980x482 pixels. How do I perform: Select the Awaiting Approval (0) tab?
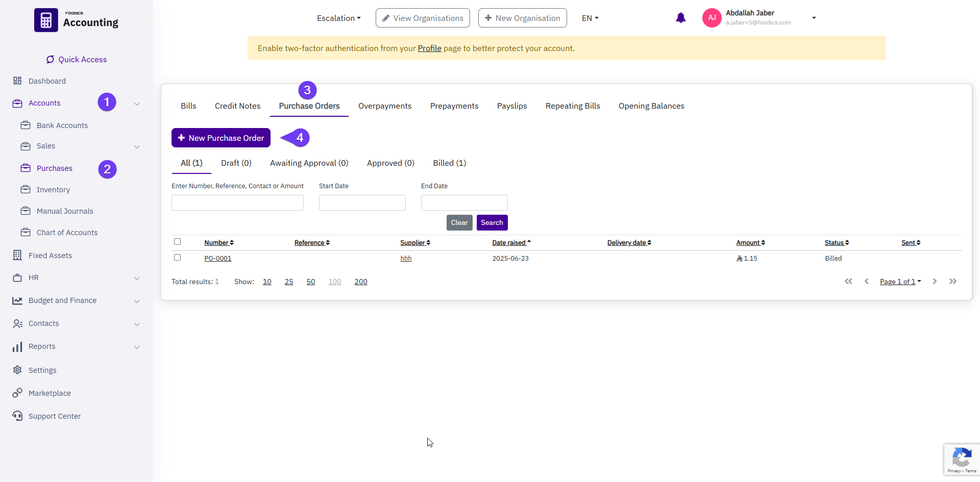click(309, 163)
